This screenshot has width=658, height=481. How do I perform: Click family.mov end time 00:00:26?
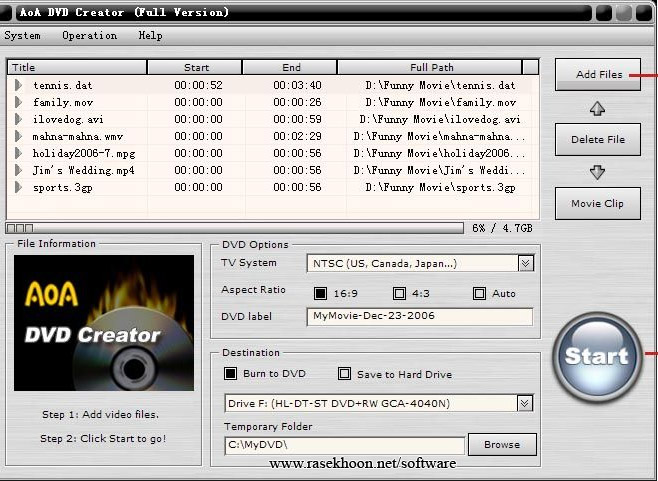pyautogui.click(x=298, y=102)
